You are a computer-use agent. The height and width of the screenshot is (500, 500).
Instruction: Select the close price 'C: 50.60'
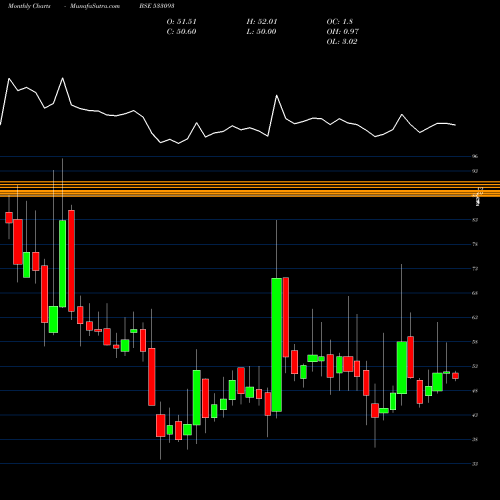point(181,32)
